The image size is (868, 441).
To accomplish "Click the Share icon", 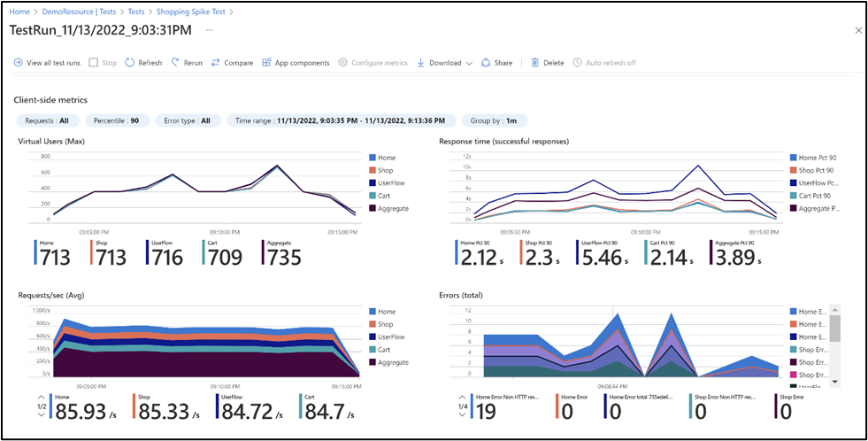I will (486, 63).
